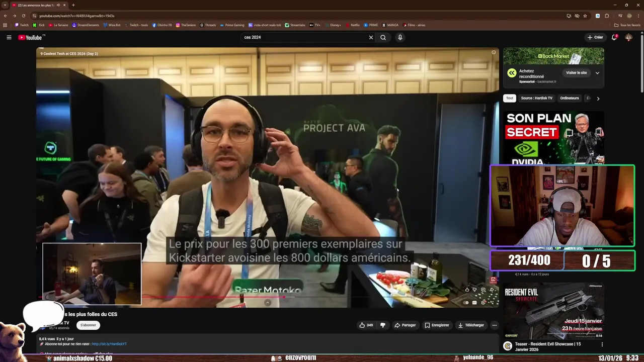
Task: Share the video via Partager
Action: [x=405, y=325]
